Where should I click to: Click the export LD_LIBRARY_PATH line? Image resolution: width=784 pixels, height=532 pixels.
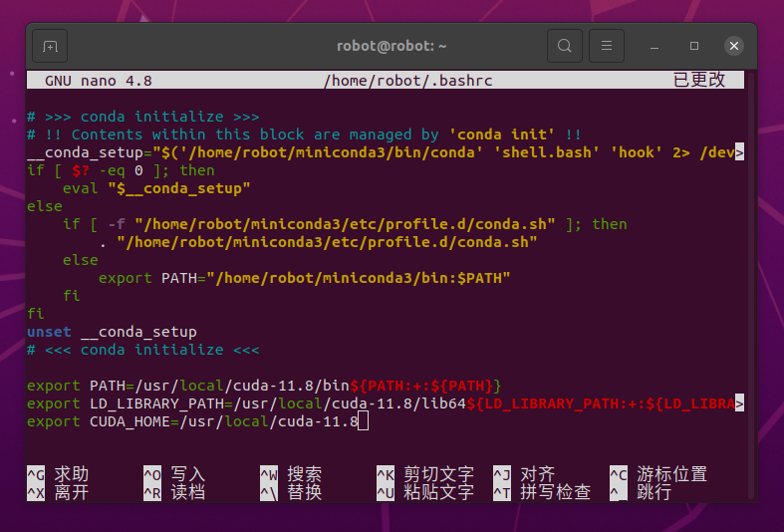pyautogui.click(x=385, y=403)
